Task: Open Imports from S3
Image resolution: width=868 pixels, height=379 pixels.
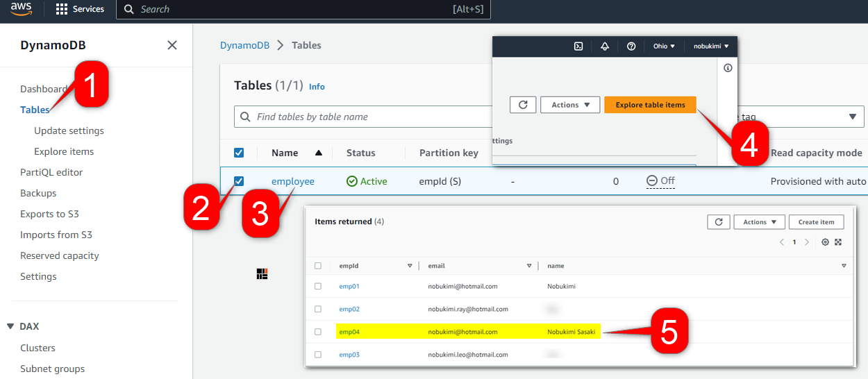Action: pos(56,235)
